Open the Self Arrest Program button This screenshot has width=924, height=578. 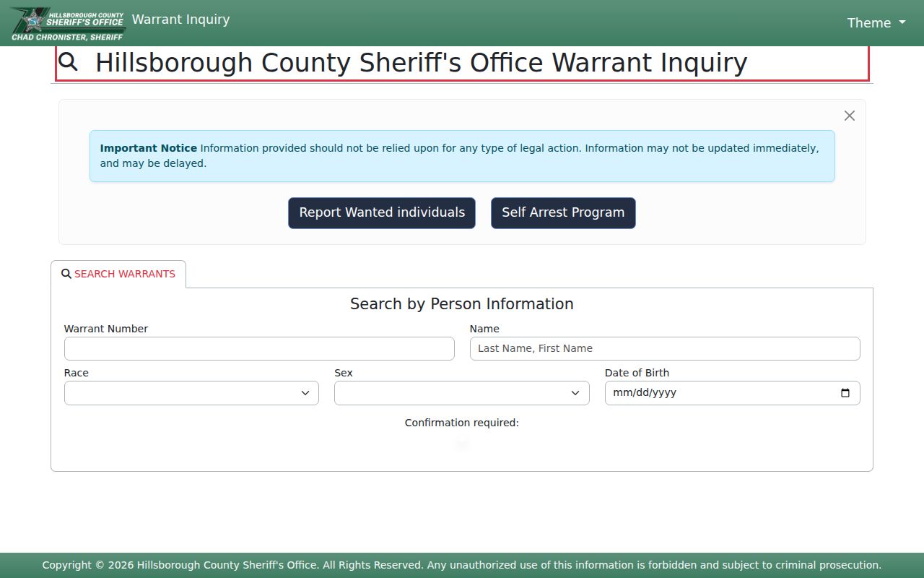point(563,213)
